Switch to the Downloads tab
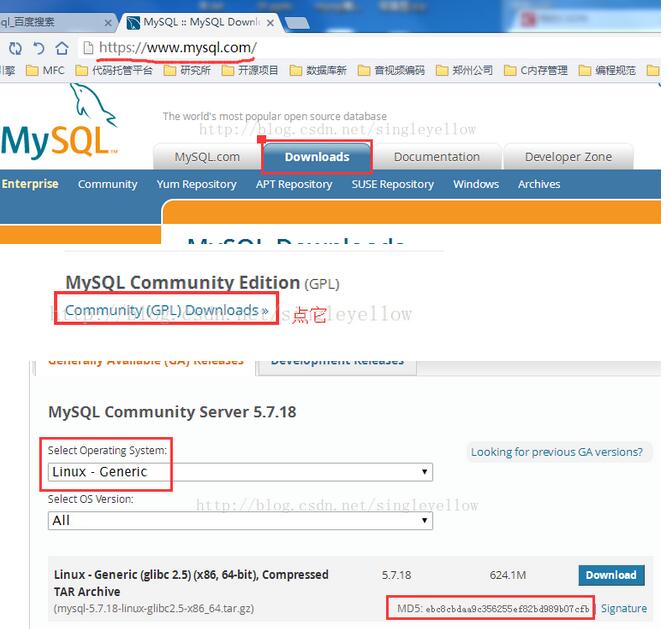670x629 pixels. click(317, 157)
